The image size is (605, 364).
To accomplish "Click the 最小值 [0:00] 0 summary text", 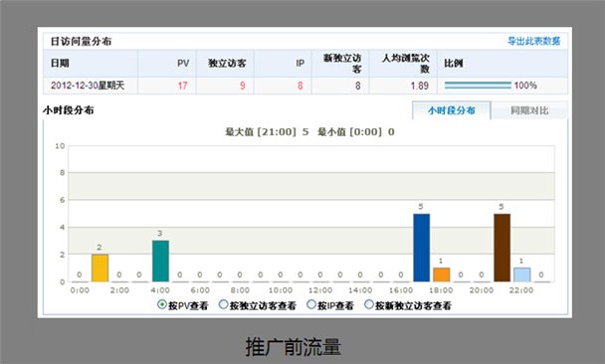I will [356, 132].
